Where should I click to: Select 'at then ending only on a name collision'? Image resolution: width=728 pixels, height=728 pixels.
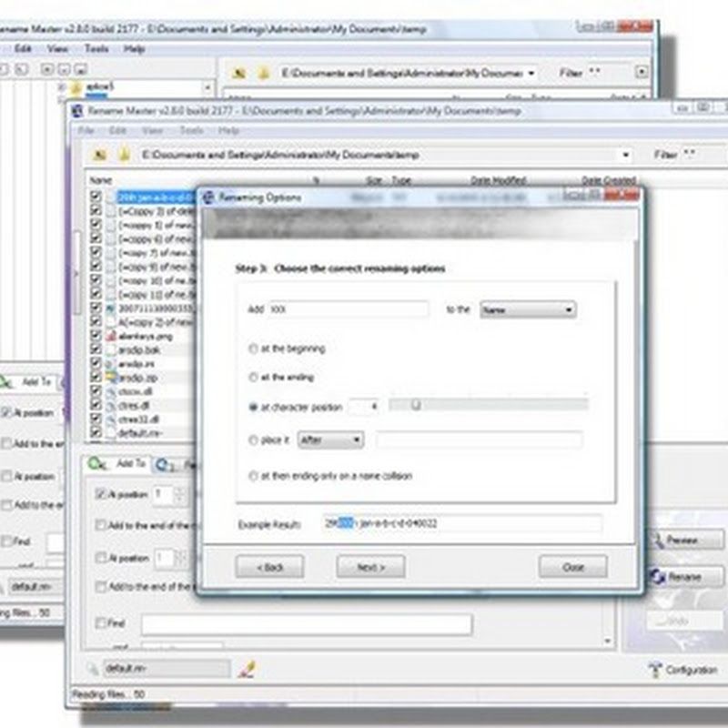pos(253,476)
